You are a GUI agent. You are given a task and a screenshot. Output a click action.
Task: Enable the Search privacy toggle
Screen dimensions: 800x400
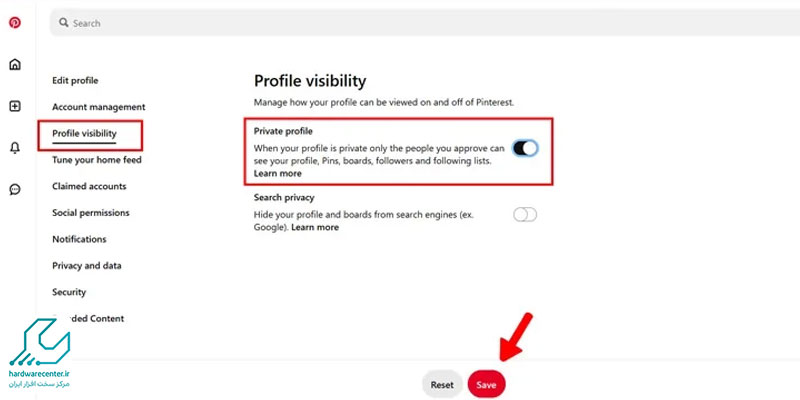click(x=525, y=215)
